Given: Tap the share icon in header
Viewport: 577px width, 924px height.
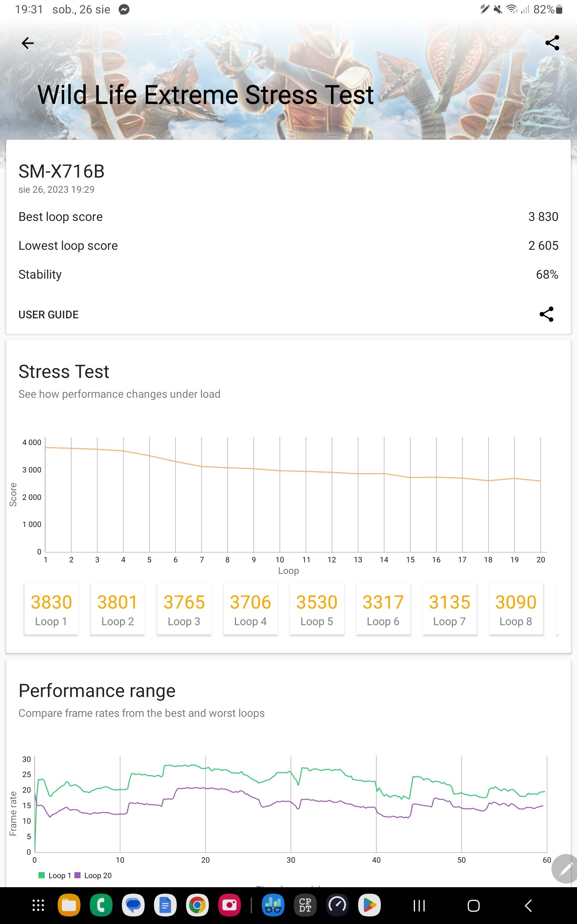Looking at the screenshot, I should 552,43.
